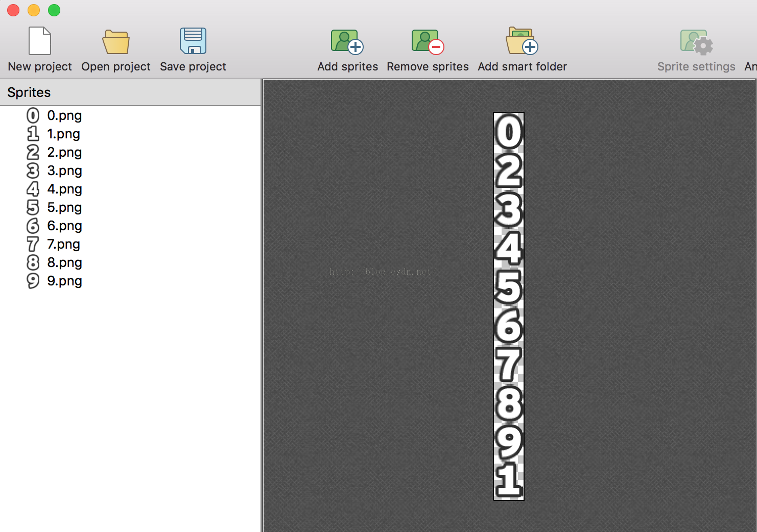Select digit 4 sprite in the sheet preview
The image size is (757, 532).
[x=509, y=249]
